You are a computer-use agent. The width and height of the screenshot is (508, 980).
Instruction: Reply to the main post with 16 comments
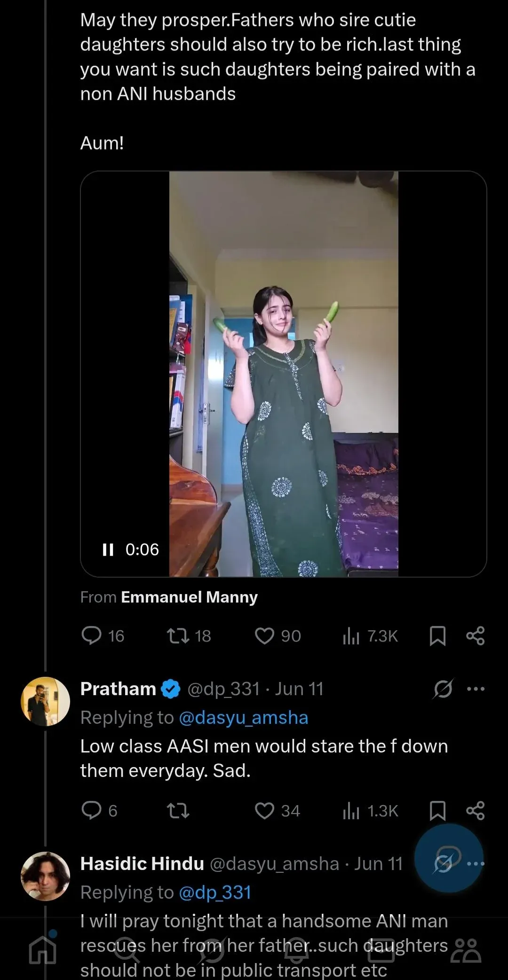92,636
